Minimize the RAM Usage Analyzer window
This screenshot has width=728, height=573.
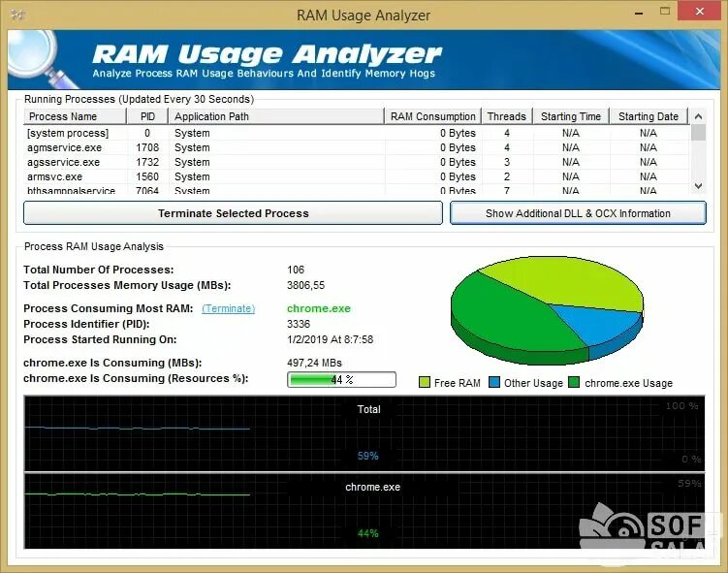coord(639,13)
